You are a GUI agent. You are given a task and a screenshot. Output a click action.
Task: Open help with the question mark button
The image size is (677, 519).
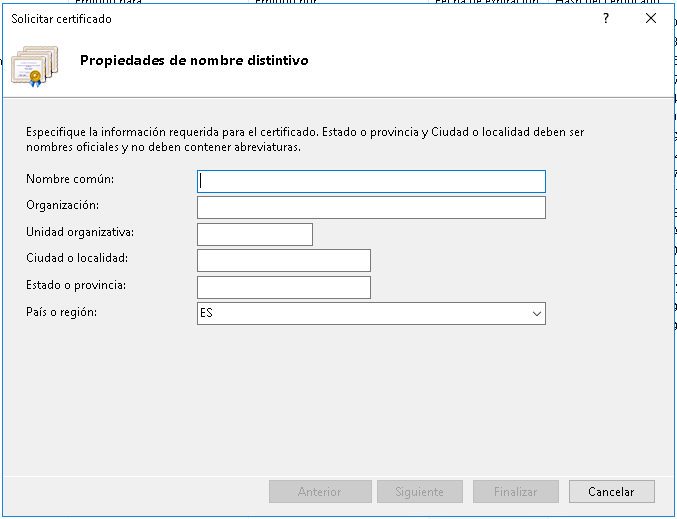coord(605,19)
